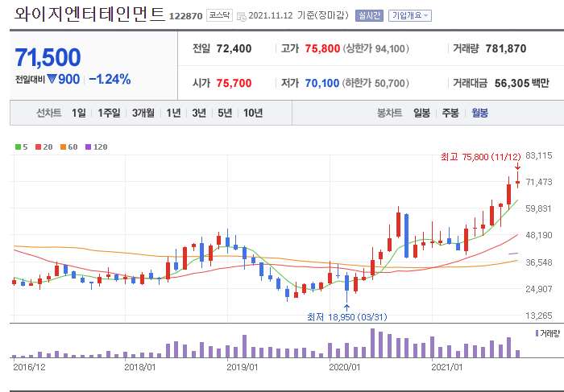564x392 pixels.
Task: Click the stock code 122870
Action: coord(185,16)
